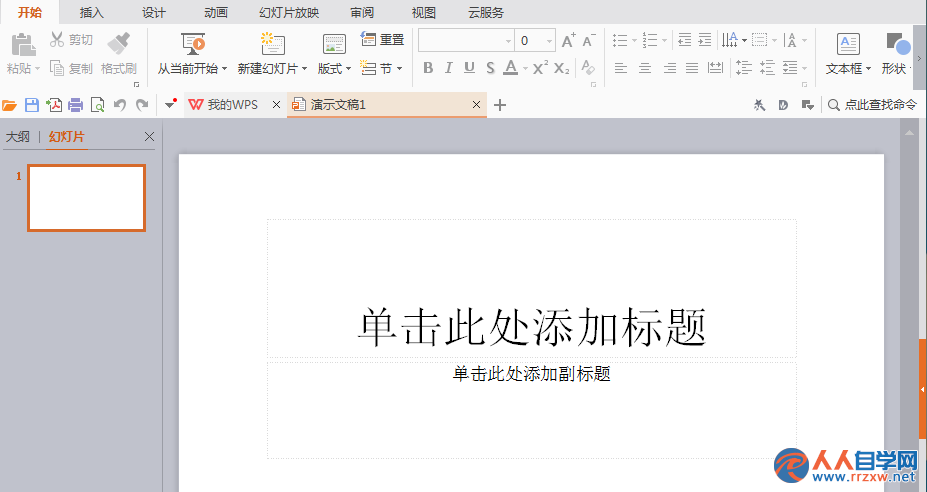Click the save disk icon
The height and width of the screenshot is (492, 927).
click(32, 105)
